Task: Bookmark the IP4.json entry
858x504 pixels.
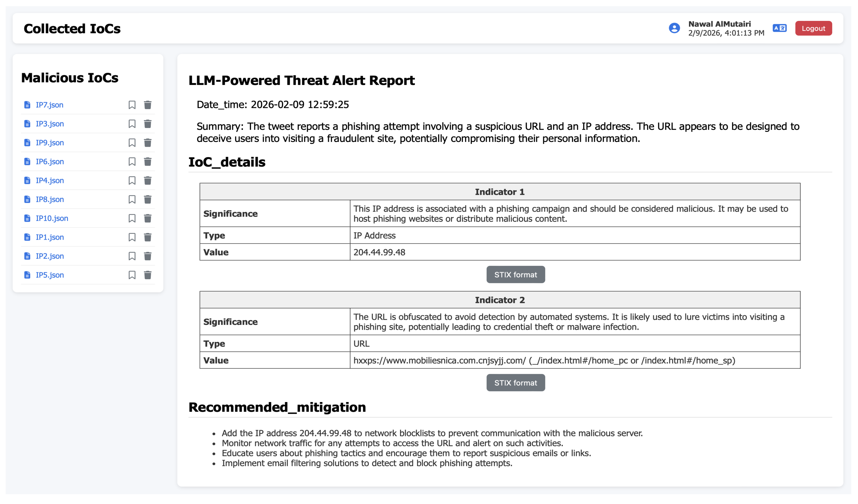Action: (132, 180)
